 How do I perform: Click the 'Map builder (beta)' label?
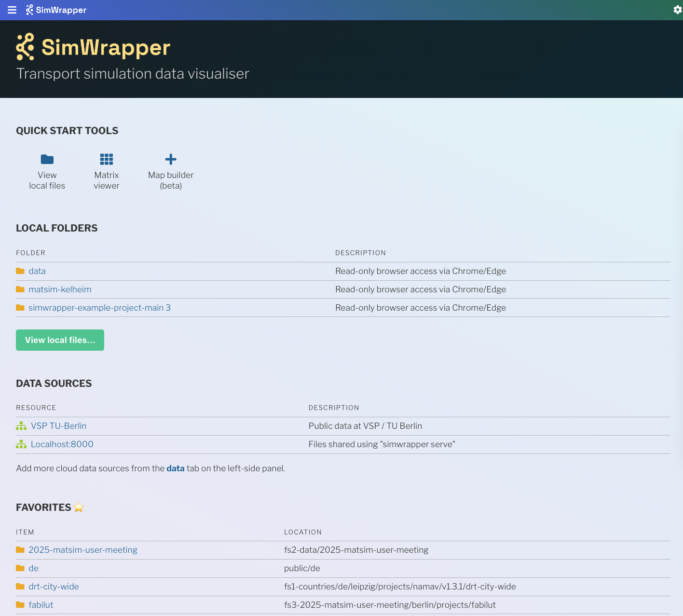click(x=171, y=180)
